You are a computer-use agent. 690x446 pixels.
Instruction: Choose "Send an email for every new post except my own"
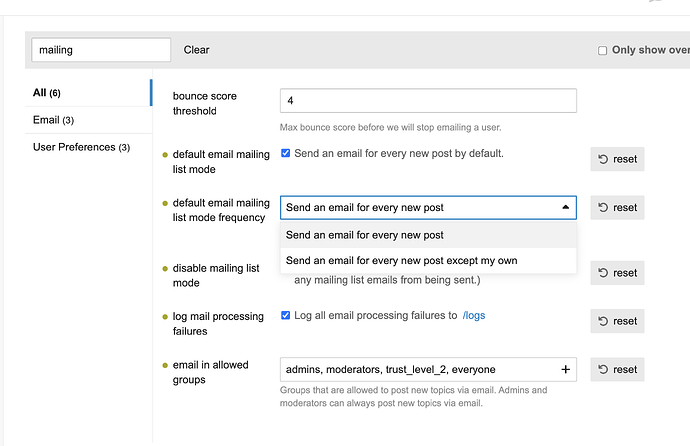coord(428,260)
